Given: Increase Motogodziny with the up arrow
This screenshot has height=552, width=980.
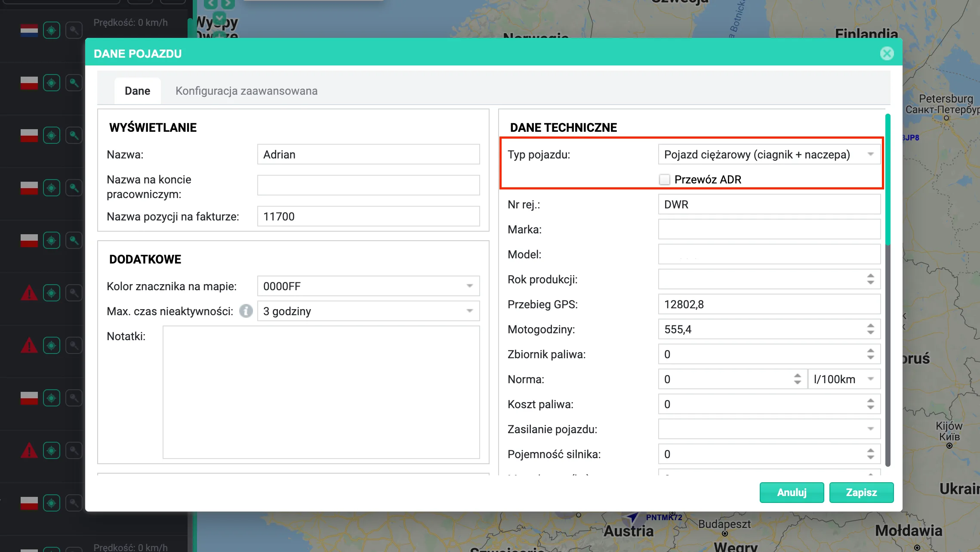Looking at the screenshot, I should [871, 326].
